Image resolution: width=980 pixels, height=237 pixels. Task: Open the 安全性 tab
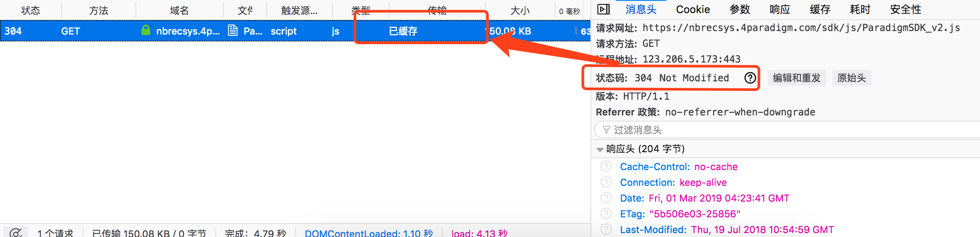pos(906,9)
